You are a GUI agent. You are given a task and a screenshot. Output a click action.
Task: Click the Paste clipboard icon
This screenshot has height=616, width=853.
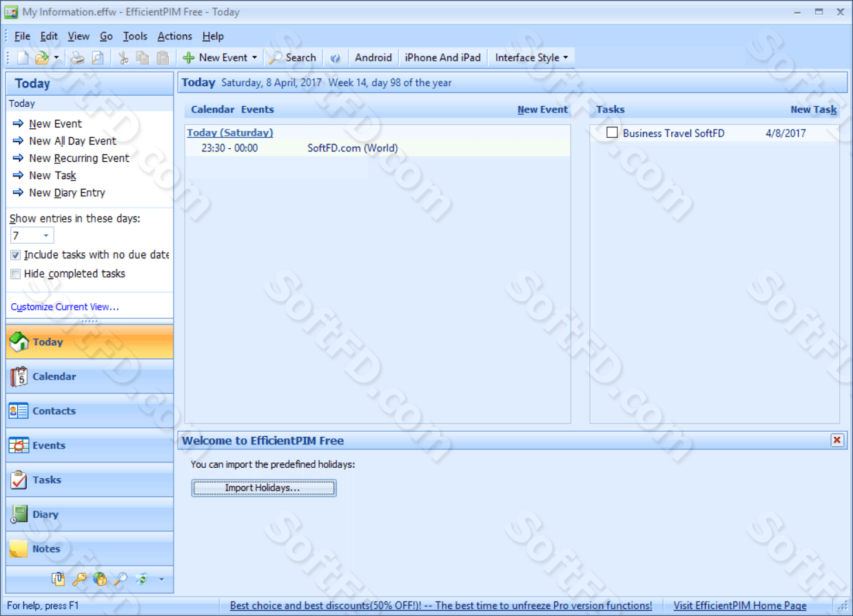(163, 58)
